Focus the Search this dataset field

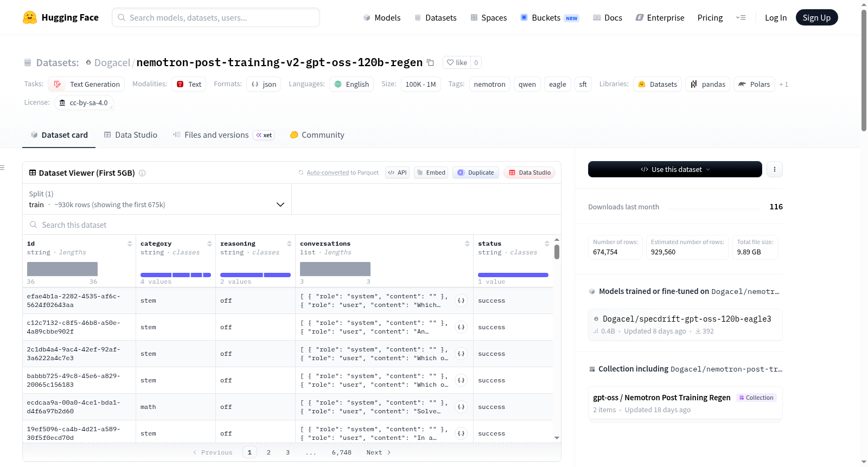click(x=292, y=225)
